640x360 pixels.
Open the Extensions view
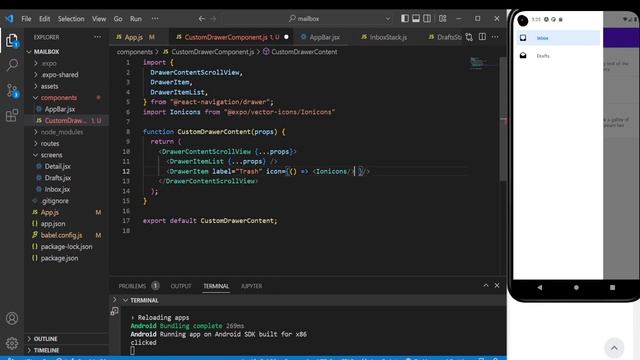point(12,115)
